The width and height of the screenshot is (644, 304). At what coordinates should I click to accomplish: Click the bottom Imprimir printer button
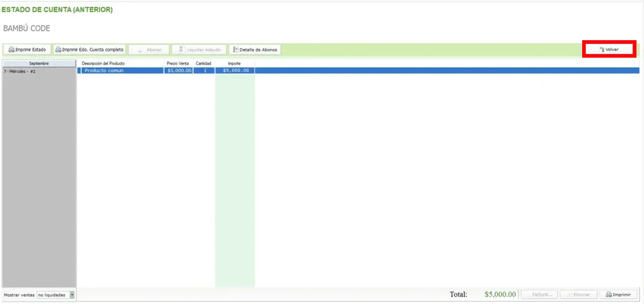point(618,295)
